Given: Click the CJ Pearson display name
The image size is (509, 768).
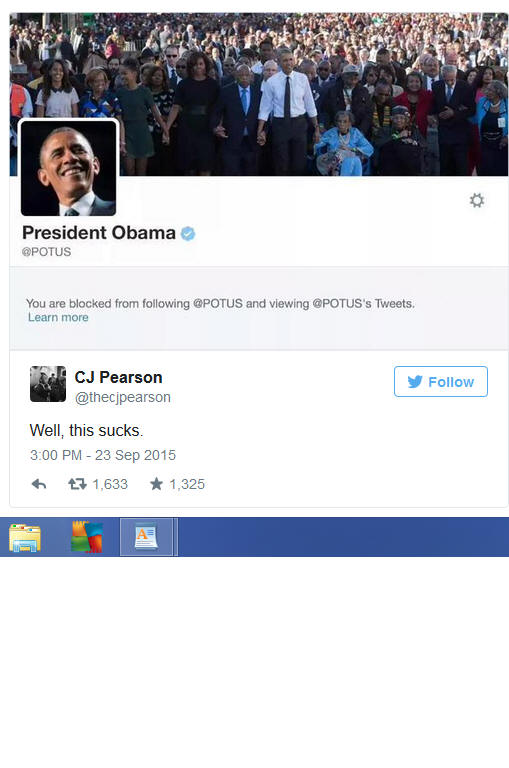Looking at the screenshot, I should [x=118, y=378].
